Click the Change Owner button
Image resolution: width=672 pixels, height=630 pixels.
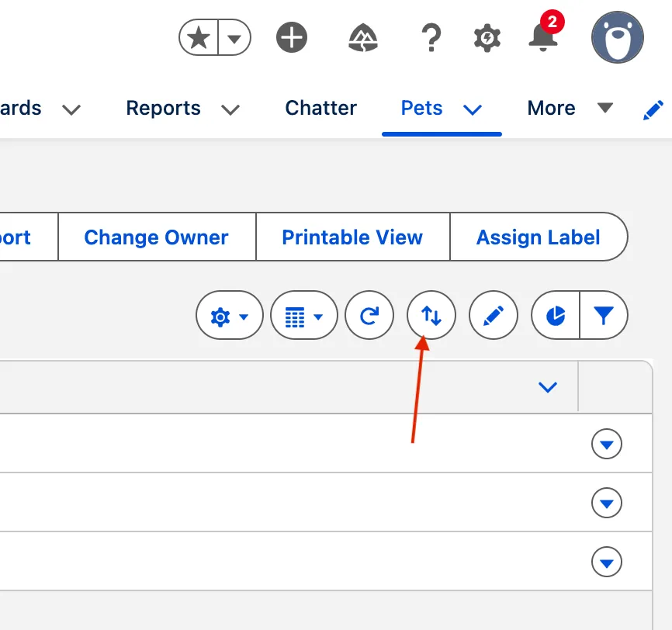coord(156,237)
